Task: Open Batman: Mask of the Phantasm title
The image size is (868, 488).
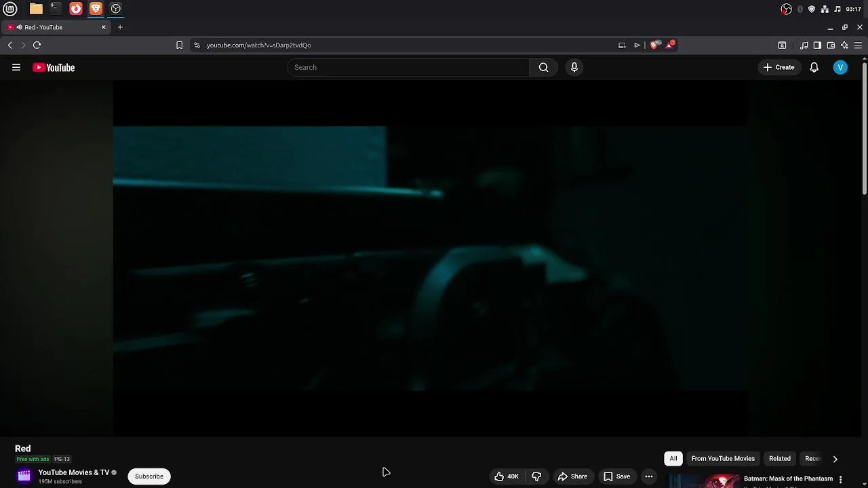Action: (788, 479)
